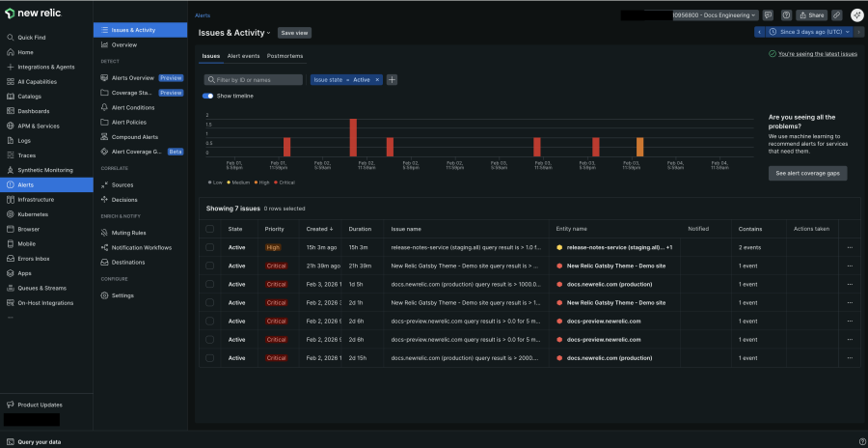
Task: Open Alert Conditions menu item
Action: click(133, 107)
